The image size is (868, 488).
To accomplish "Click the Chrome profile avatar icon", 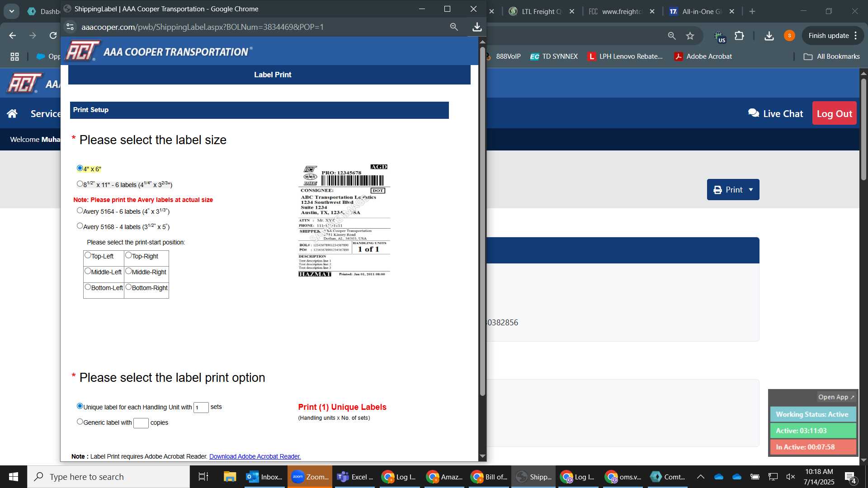I will (x=789, y=36).
